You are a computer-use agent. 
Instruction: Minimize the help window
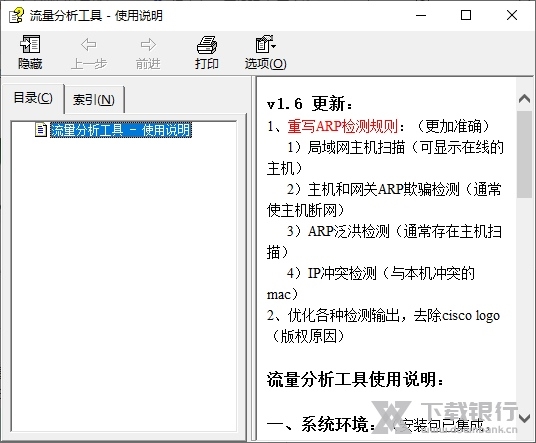click(x=421, y=15)
